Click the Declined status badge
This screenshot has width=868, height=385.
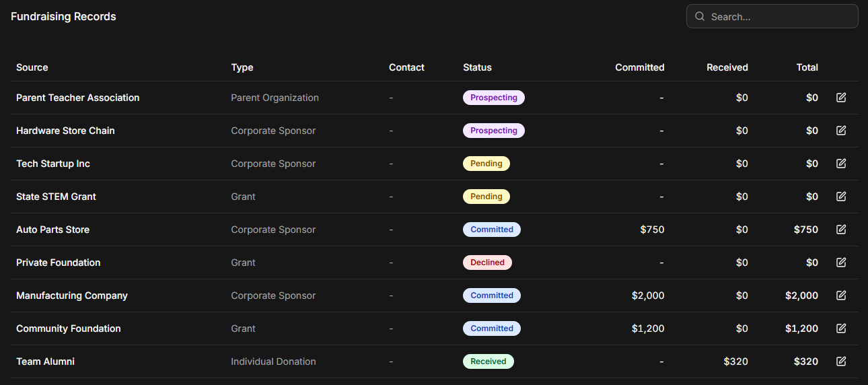tap(487, 262)
